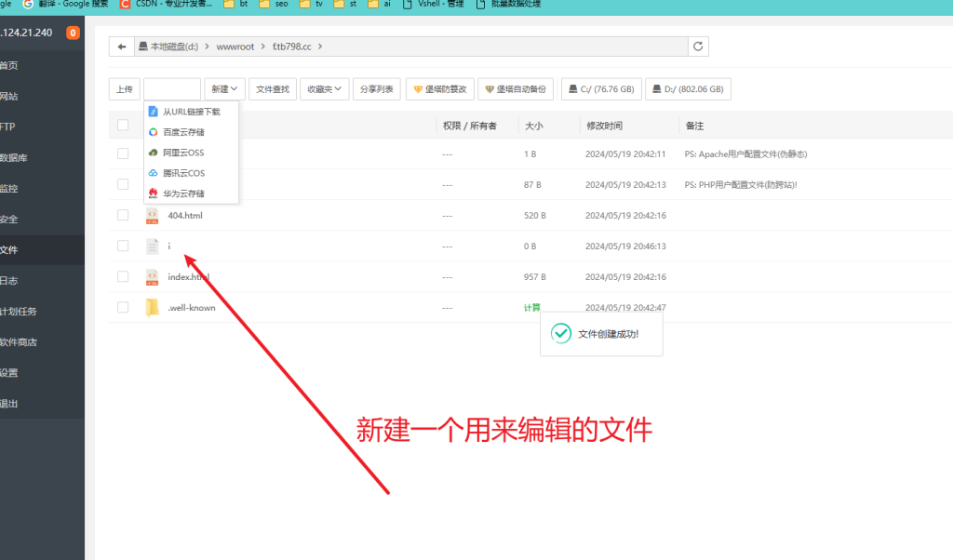
Task: Click the back arrow navigation icon
Action: pos(121,47)
